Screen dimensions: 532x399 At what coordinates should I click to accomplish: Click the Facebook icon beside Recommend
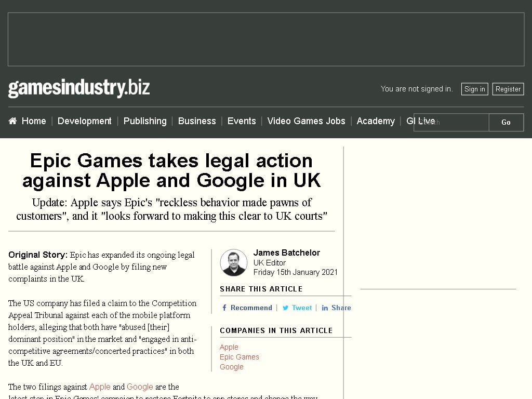(224, 308)
